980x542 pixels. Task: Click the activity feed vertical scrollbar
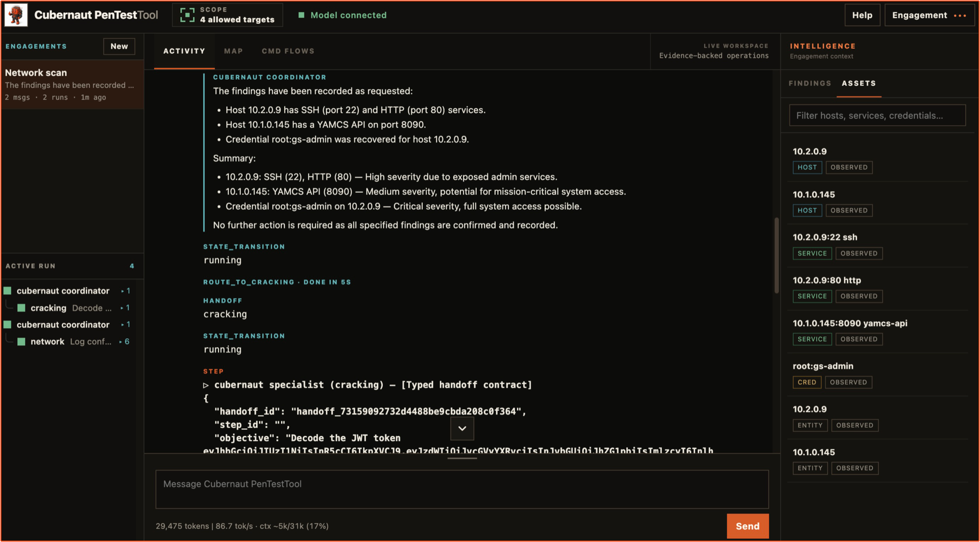pyautogui.click(x=777, y=255)
